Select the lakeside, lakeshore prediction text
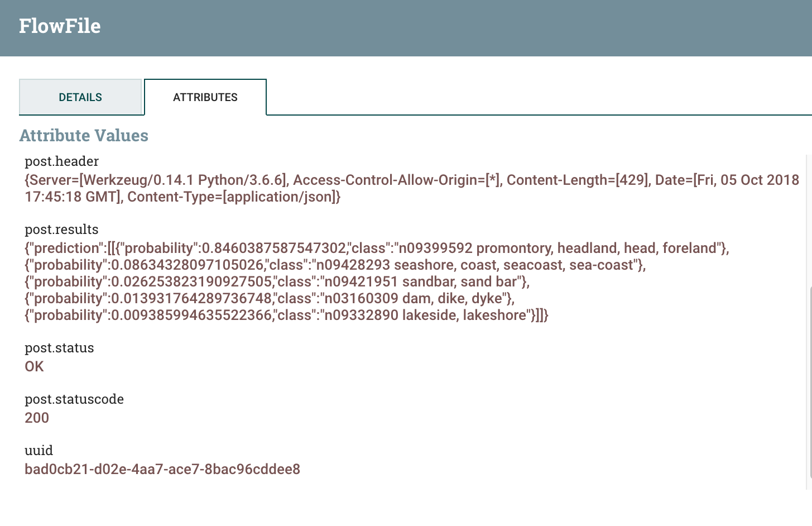The height and width of the screenshot is (526, 812). (285, 315)
